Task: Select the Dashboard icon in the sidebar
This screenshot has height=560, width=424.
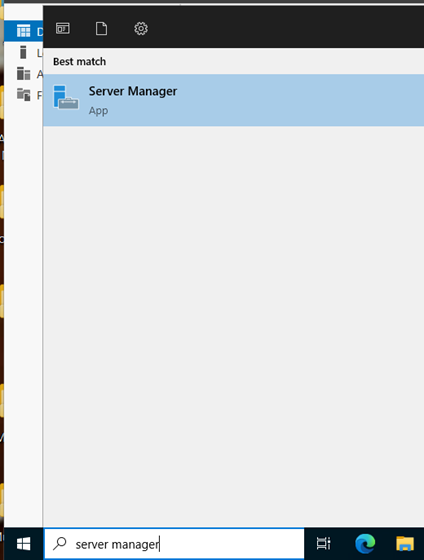Action: 24,31
